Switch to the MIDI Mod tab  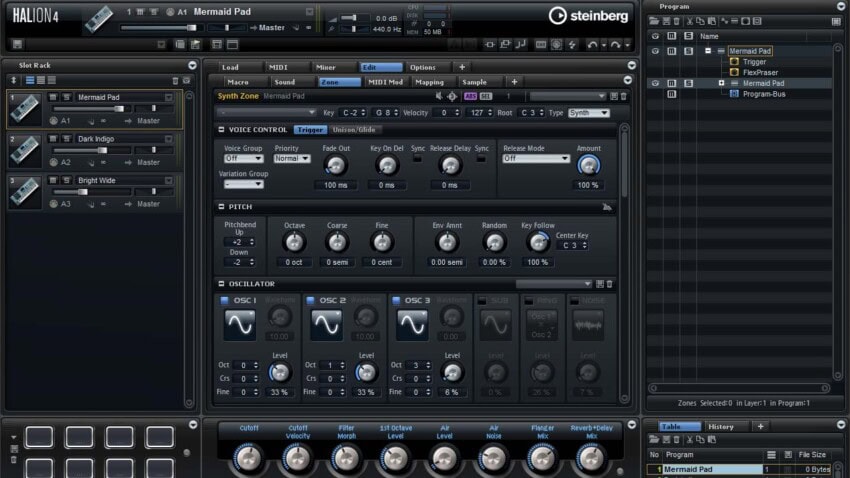tap(385, 81)
